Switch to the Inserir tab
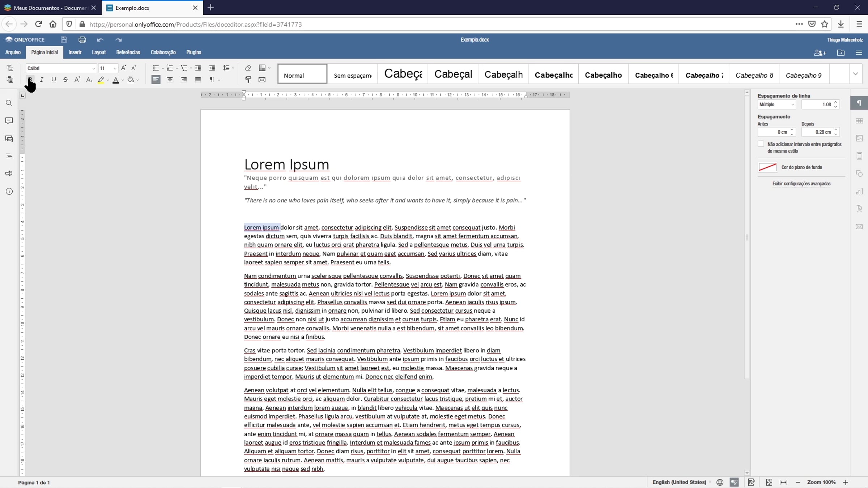The width and height of the screenshot is (868, 488). point(75,52)
